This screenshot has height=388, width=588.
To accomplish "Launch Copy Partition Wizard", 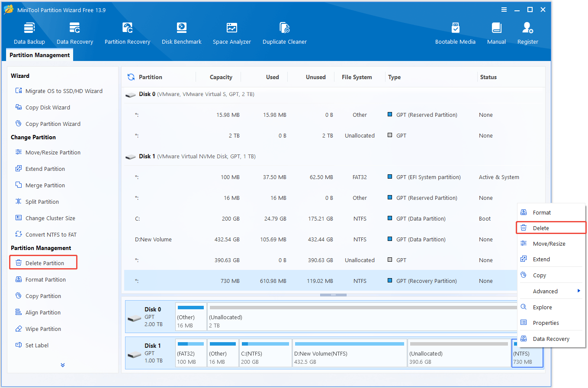I will (x=48, y=124).
